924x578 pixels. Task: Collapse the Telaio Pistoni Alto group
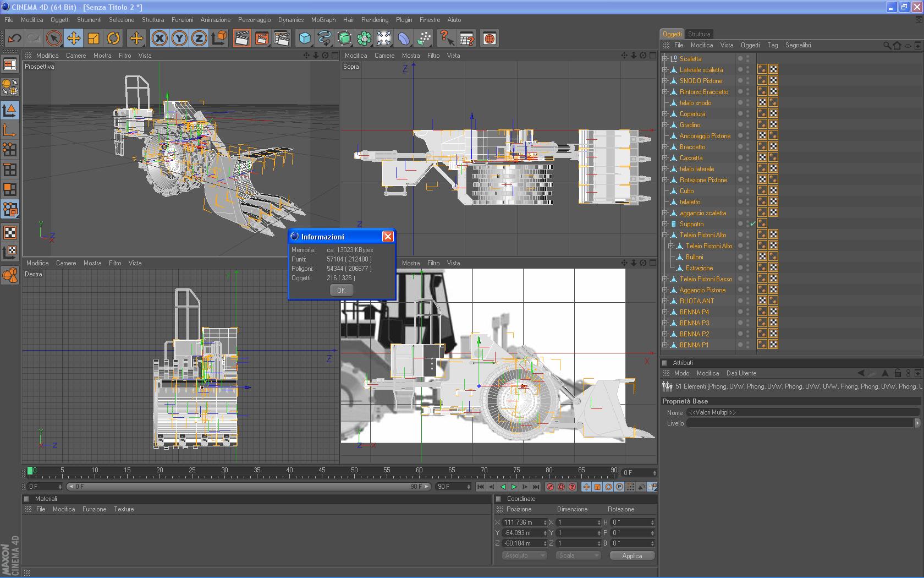click(x=665, y=235)
